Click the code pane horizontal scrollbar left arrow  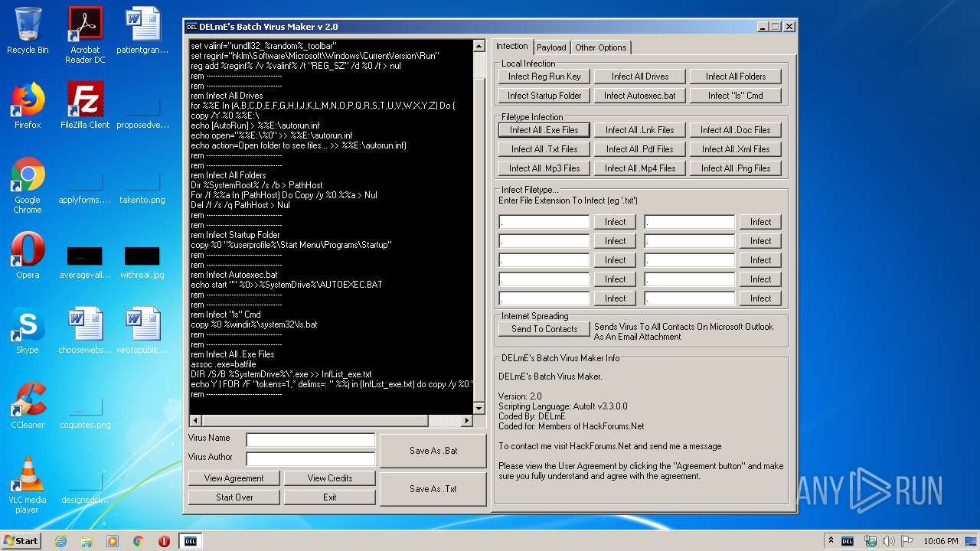pos(195,421)
